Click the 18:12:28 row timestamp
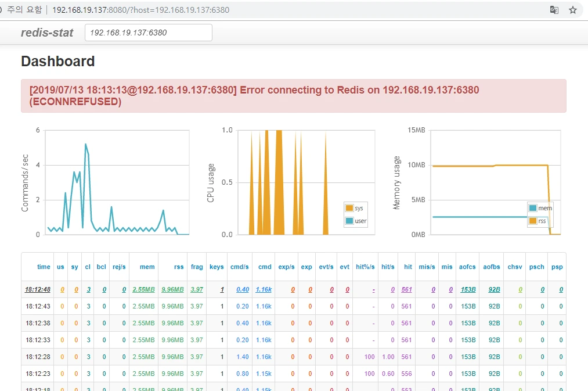The width and height of the screenshot is (588, 391). point(38,357)
